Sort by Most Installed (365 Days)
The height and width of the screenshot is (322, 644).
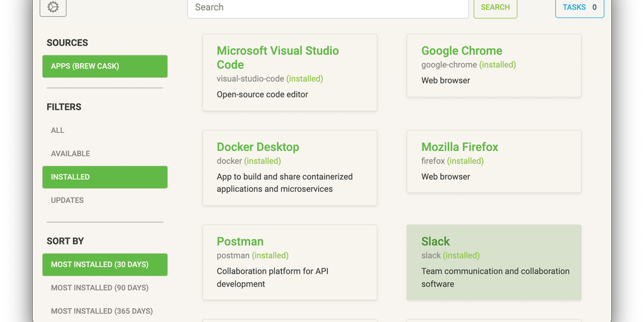101,311
